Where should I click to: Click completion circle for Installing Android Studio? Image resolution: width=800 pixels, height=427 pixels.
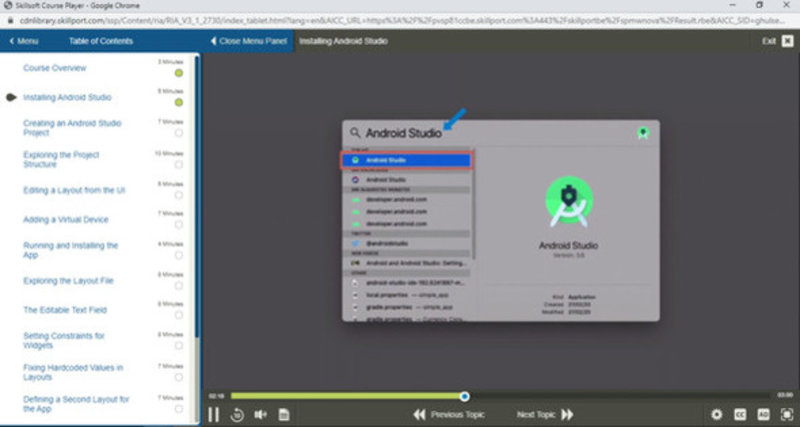179,103
